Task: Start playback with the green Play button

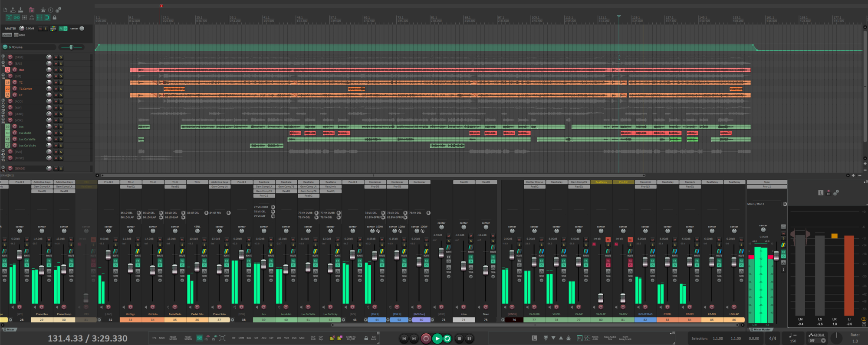Action: click(x=437, y=338)
